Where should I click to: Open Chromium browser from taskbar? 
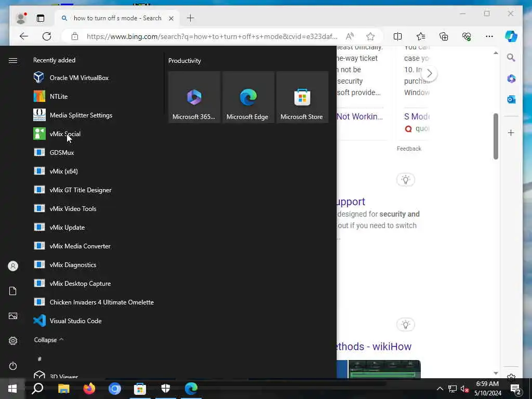(x=115, y=389)
